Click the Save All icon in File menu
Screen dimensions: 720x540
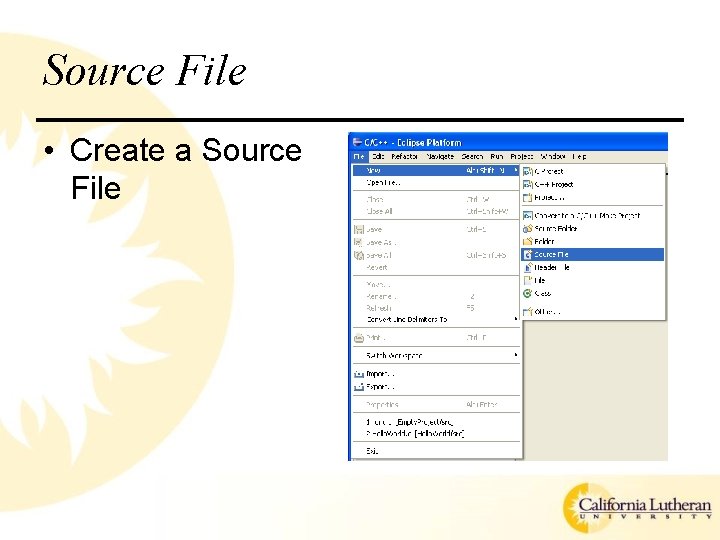pos(359,255)
